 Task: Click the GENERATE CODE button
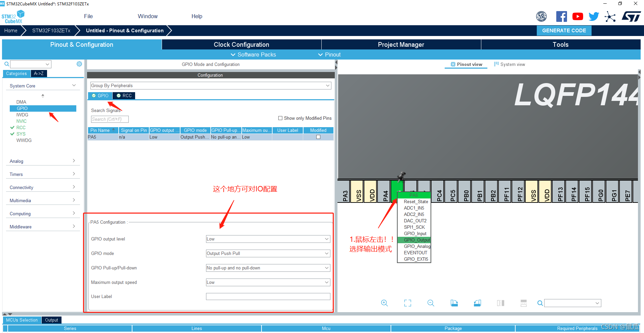(564, 30)
